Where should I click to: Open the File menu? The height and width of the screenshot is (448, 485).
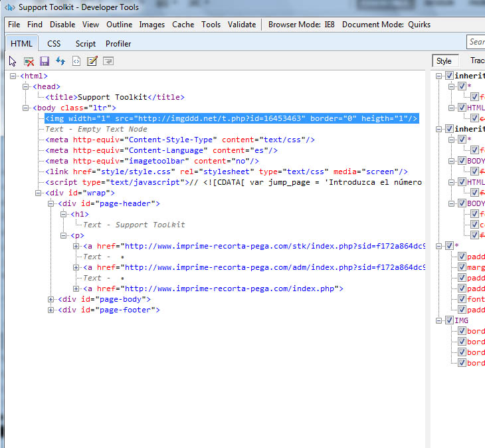[14, 25]
